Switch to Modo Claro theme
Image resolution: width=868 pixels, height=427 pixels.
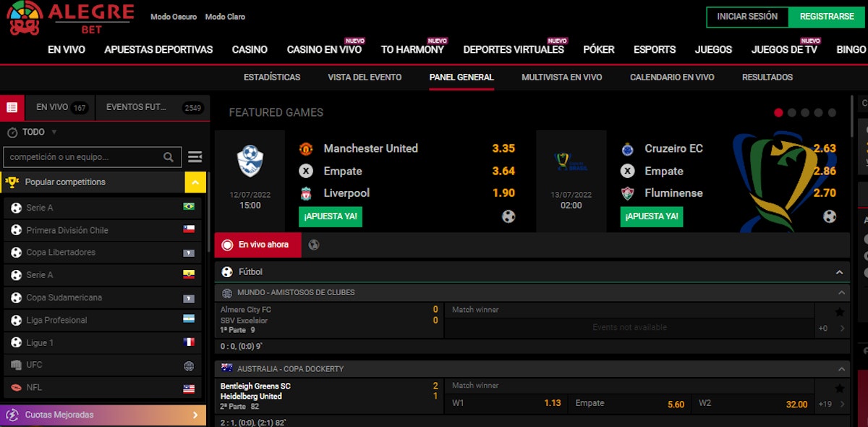(x=225, y=17)
